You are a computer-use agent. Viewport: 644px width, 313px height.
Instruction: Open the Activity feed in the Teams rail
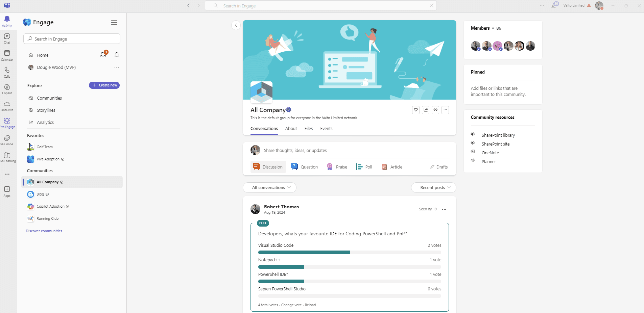point(7,21)
